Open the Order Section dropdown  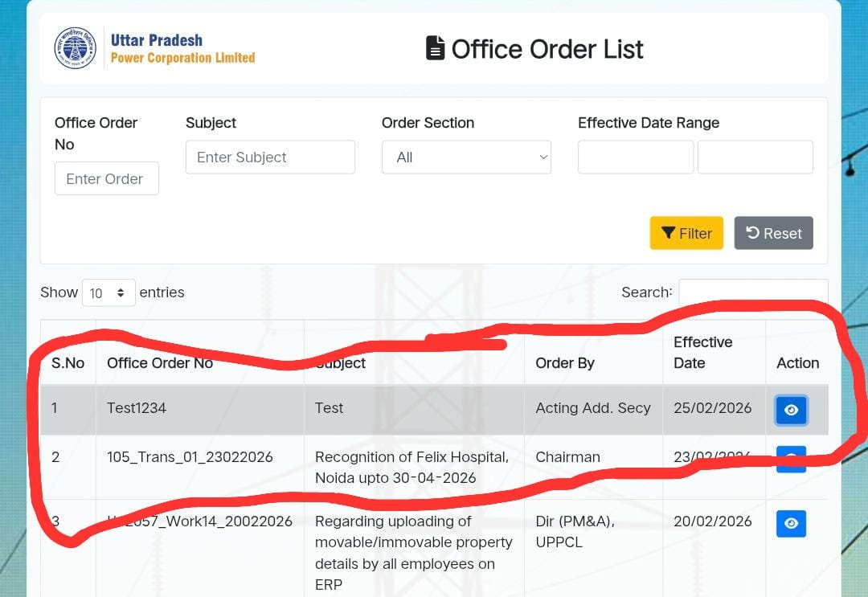(466, 157)
